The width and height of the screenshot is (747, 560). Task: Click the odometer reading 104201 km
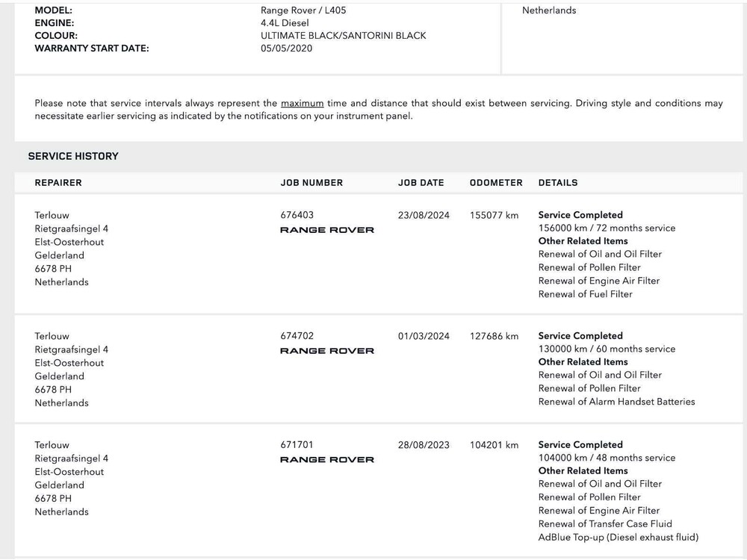494,445
